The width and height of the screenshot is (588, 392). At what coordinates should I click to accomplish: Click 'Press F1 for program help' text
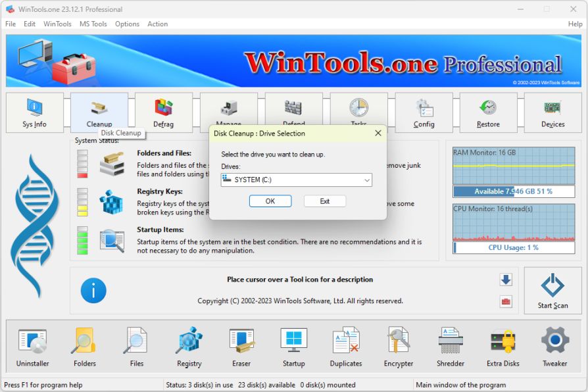[x=43, y=385]
